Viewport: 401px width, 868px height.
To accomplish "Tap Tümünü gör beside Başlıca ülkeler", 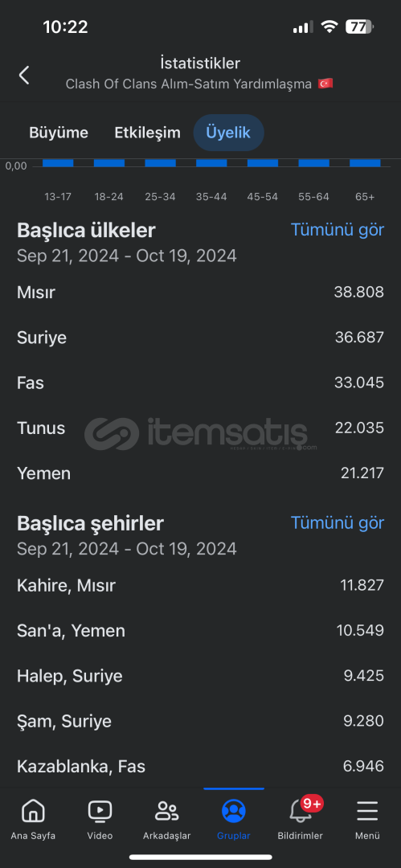I will [x=338, y=230].
